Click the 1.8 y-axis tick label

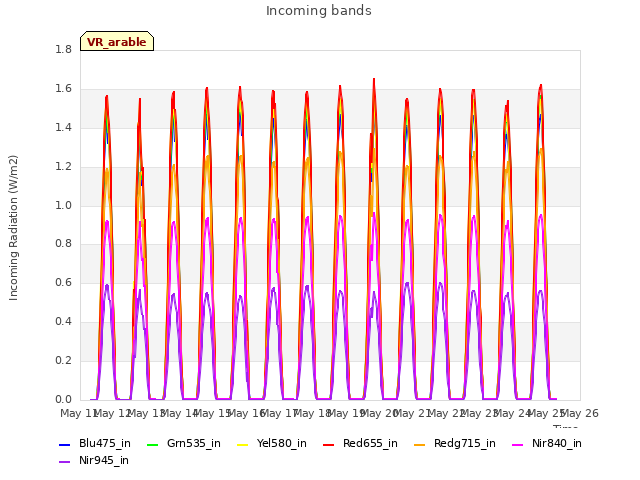63,49
